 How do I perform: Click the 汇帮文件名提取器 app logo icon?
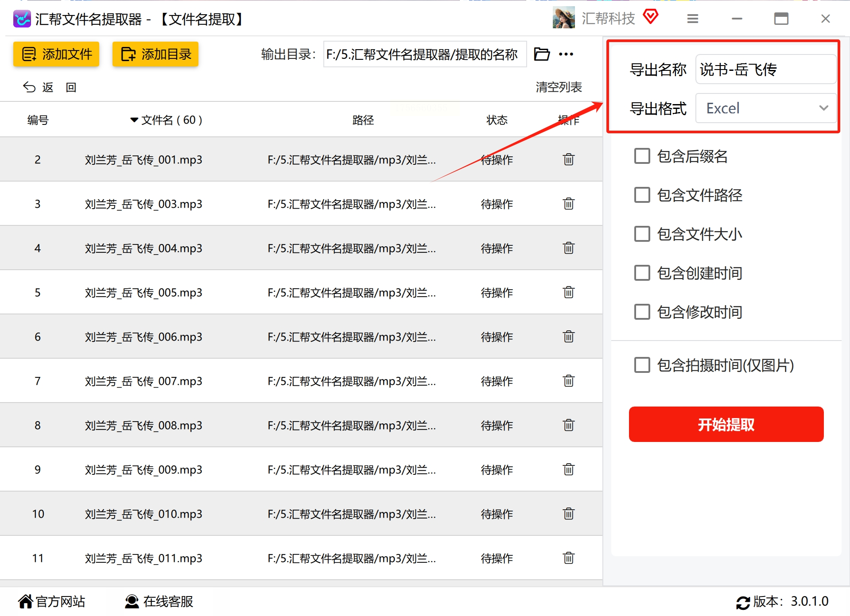[x=22, y=19]
